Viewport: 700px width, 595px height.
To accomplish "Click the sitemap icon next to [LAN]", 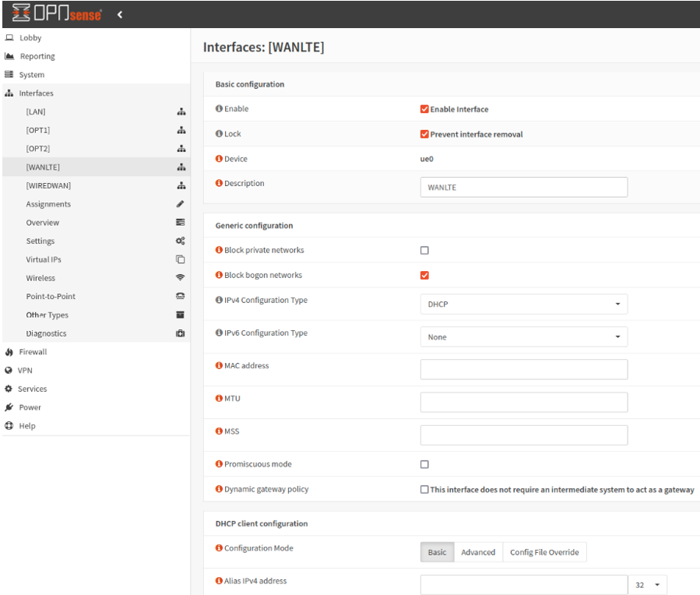I will click(x=181, y=111).
